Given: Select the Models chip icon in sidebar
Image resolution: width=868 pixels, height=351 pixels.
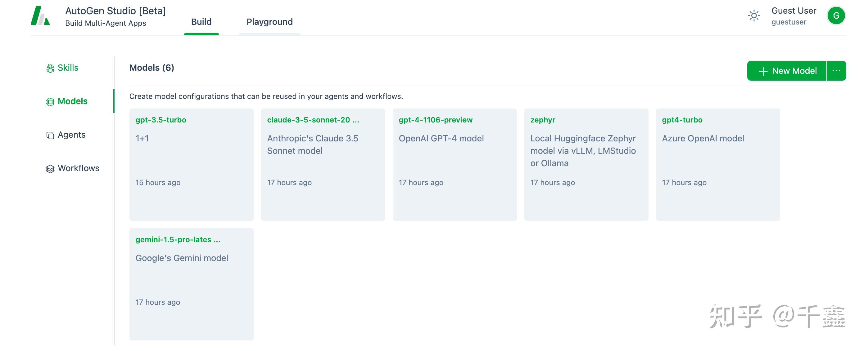Looking at the screenshot, I should coord(50,102).
